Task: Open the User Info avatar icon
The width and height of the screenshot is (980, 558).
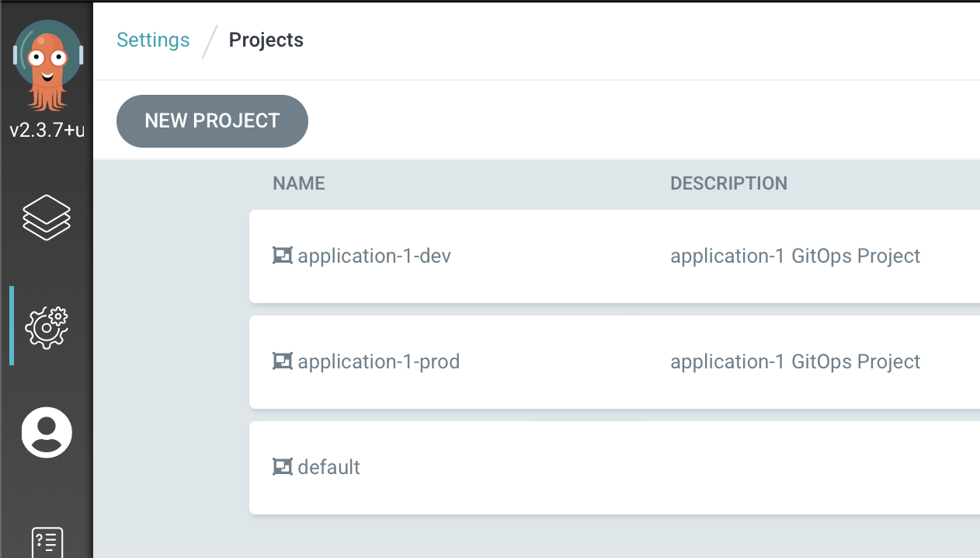Action: tap(47, 432)
